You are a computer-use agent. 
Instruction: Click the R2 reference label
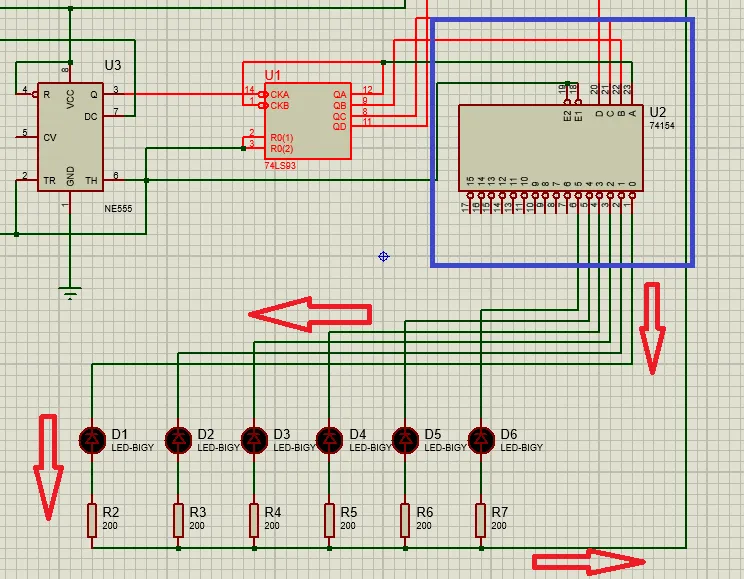[111, 513]
